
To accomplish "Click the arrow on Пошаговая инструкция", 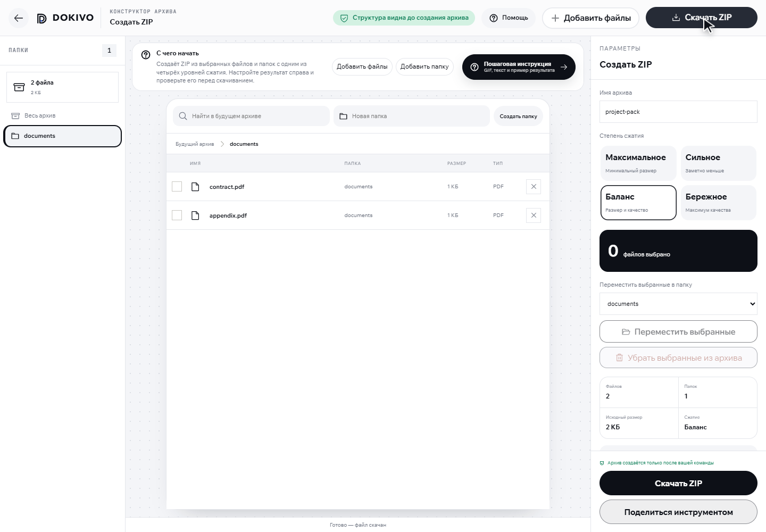I will [x=564, y=67].
